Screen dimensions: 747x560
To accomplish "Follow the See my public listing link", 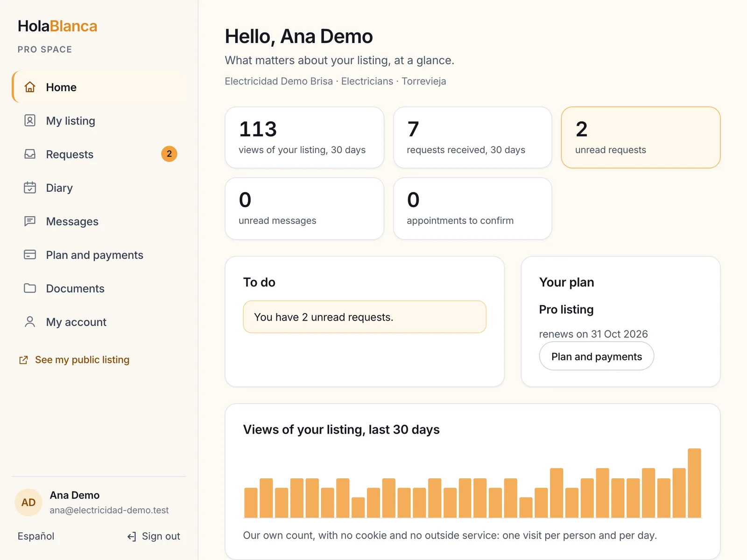I will tap(74, 360).
